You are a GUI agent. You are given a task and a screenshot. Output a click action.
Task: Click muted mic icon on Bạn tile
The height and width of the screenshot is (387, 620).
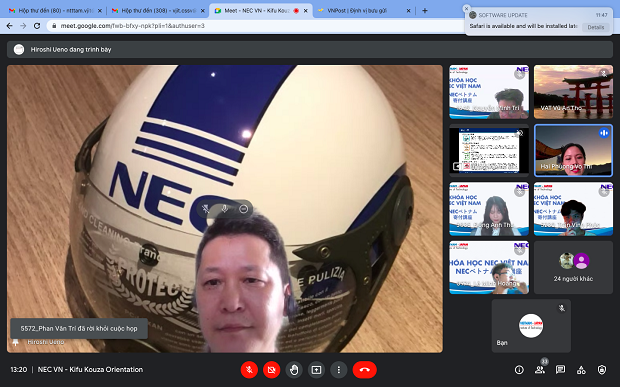click(x=561, y=308)
